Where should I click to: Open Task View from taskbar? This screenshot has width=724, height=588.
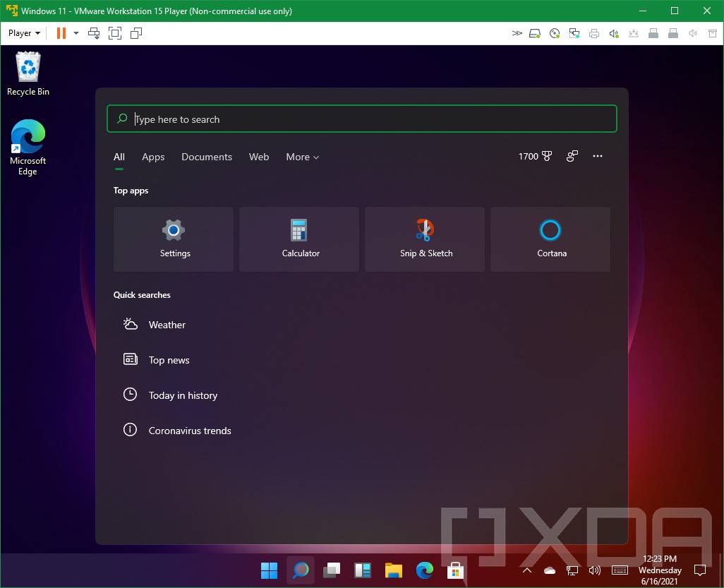[x=332, y=570]
